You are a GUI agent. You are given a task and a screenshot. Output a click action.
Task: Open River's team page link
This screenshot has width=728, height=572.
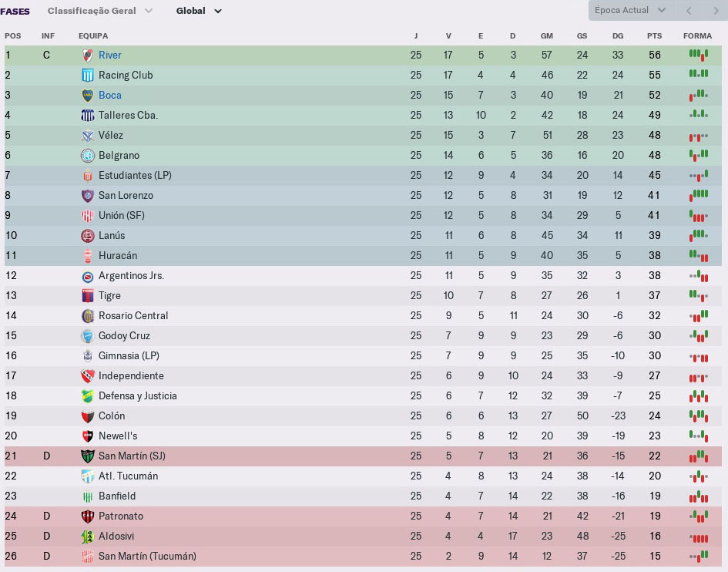(109, 55)
